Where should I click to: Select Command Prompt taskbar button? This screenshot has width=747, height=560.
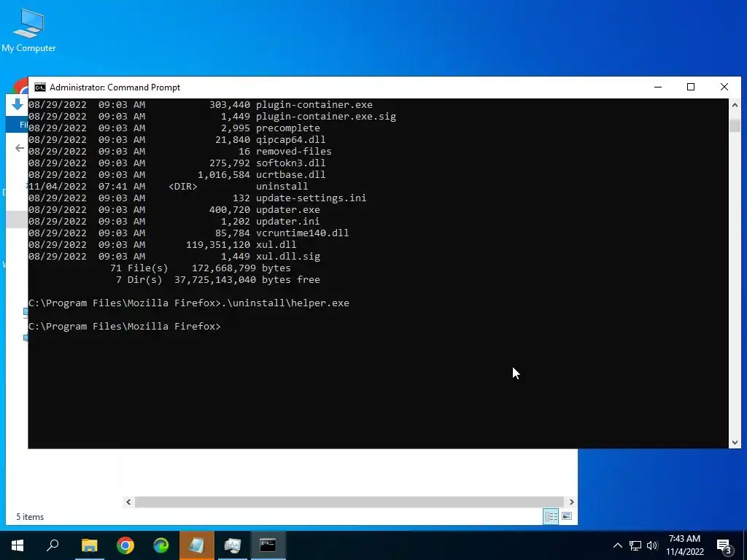coord(268,545)
